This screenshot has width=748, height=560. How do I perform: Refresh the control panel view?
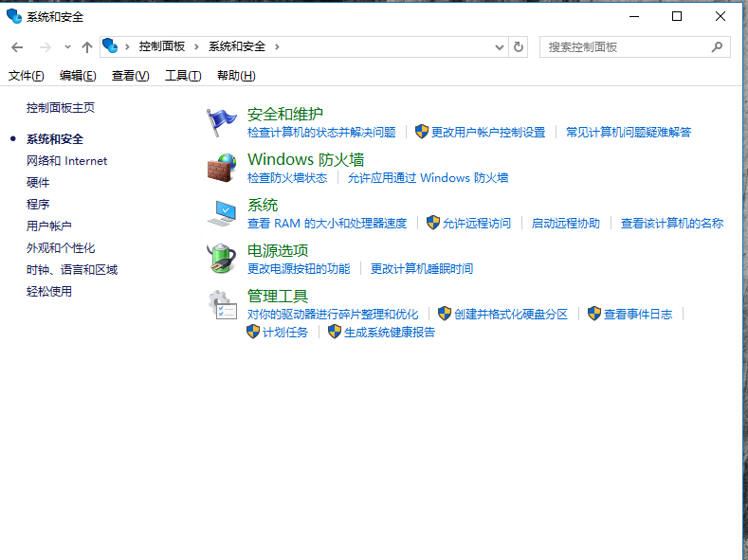point(519,47)
